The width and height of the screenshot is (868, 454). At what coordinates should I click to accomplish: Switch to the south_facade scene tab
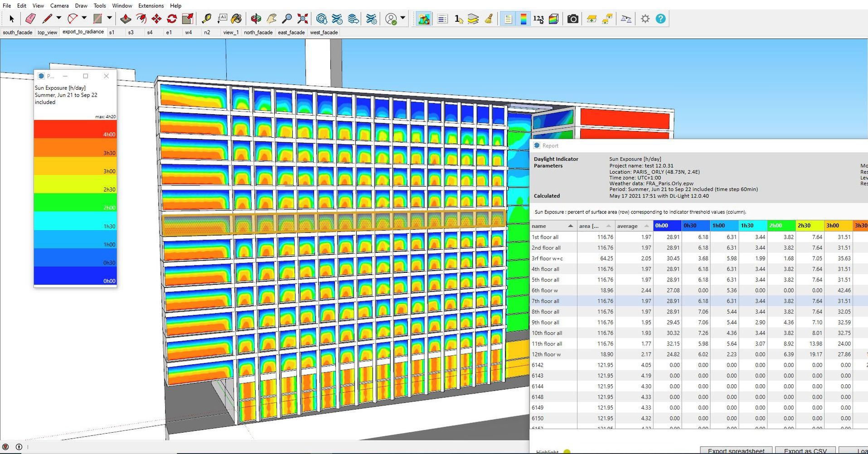(17, 33)
